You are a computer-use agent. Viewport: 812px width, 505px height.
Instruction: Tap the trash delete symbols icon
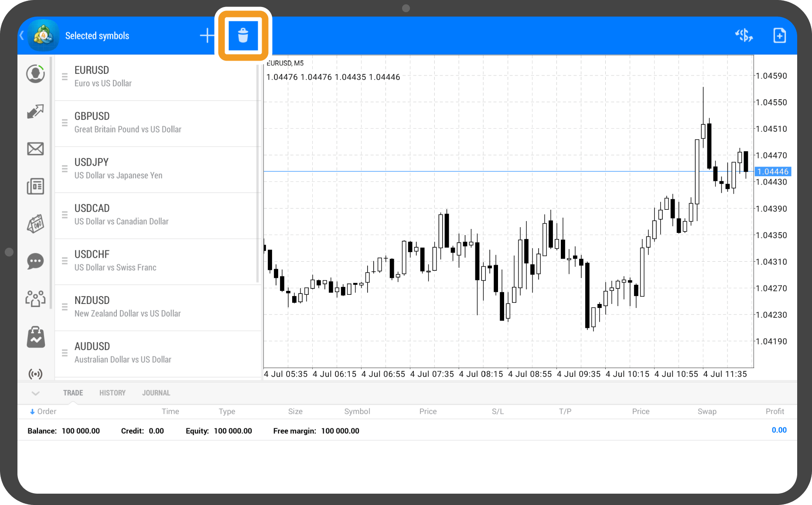point(243,35)
